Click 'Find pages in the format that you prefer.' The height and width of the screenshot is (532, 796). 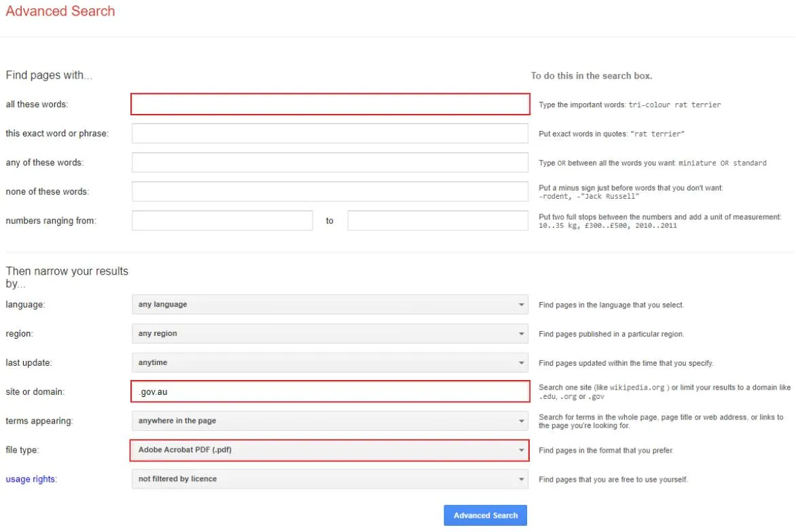click(606, 451)
